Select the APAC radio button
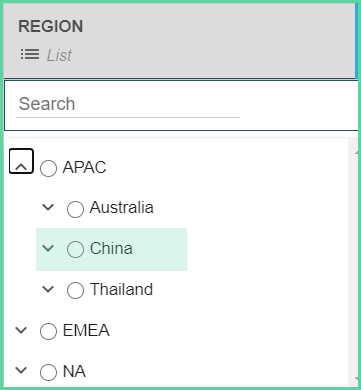361x390 pixels. click(48, 168)
